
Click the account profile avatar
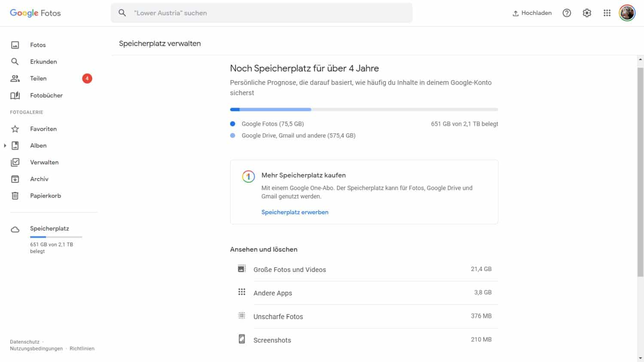(627, 13)
